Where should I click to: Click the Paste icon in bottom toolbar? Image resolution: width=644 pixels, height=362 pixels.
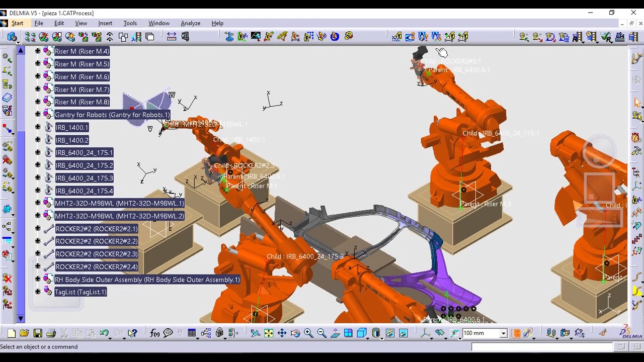click(91, 333)
